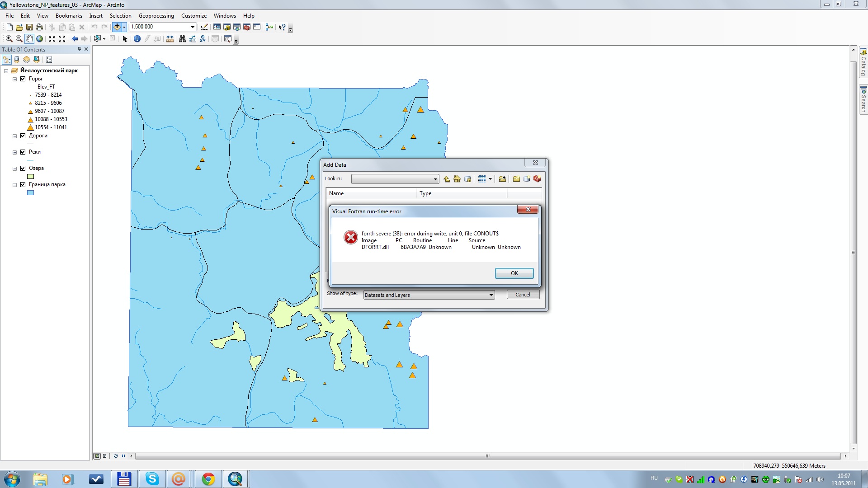Open the Customize menu
Image resolution: width=868 pixels, height=488 pixels.
(x=194, y=16)
